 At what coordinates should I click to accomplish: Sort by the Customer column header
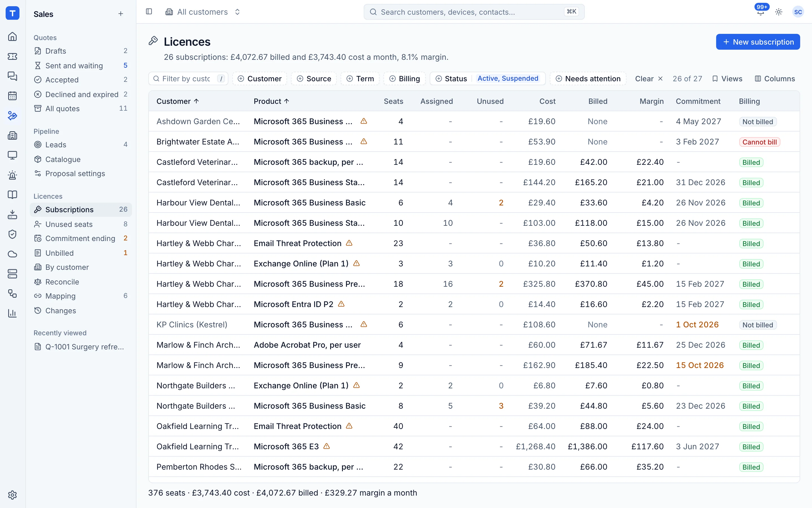(178, 101)
